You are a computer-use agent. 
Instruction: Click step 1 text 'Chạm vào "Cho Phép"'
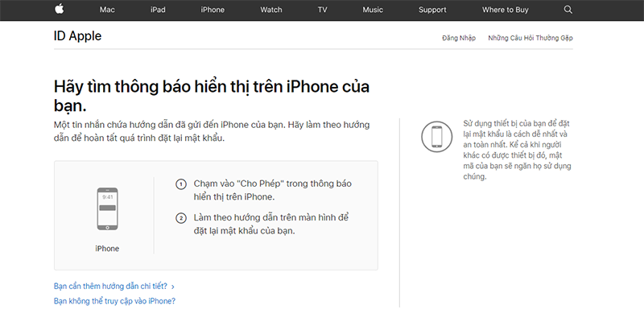[x=273, y=190]
